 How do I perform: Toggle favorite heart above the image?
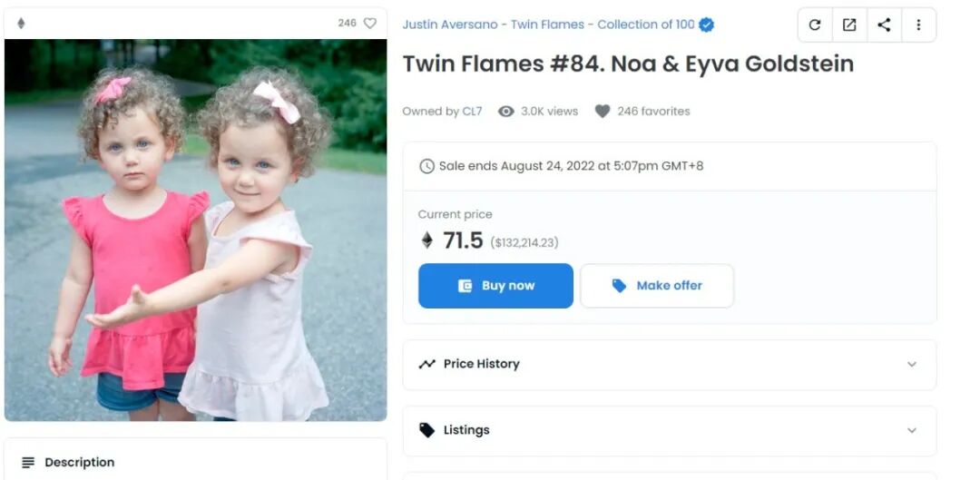(370, 24)
